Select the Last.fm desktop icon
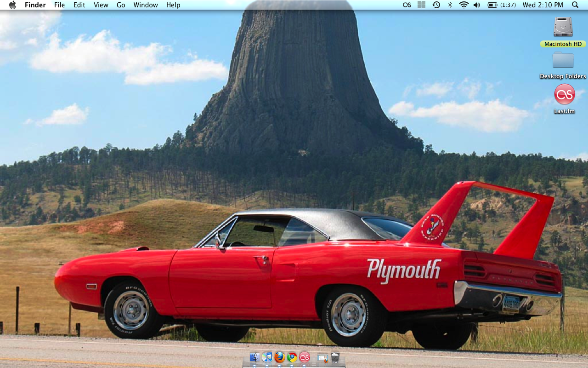This screenshot has width=588, height=368. (564, 94)
